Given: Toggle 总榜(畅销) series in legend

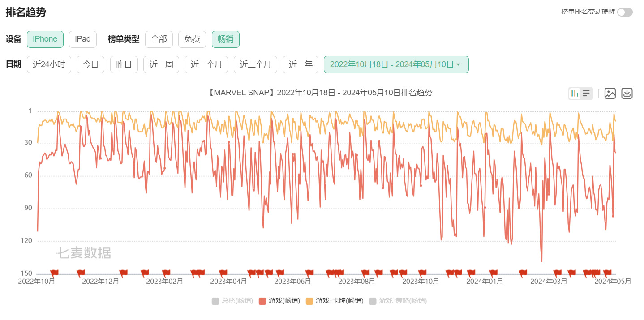Looking at the screenshot, I should click(232, 301).
